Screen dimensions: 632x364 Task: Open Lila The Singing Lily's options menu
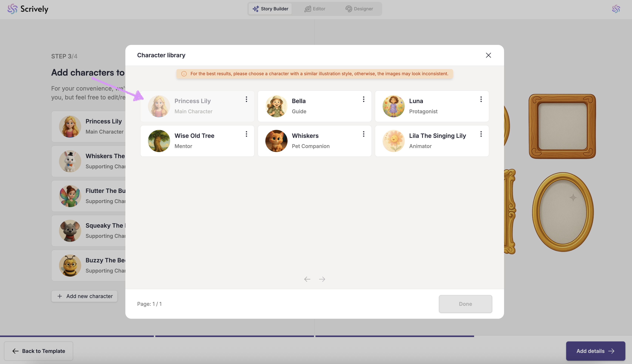[481, 134]
